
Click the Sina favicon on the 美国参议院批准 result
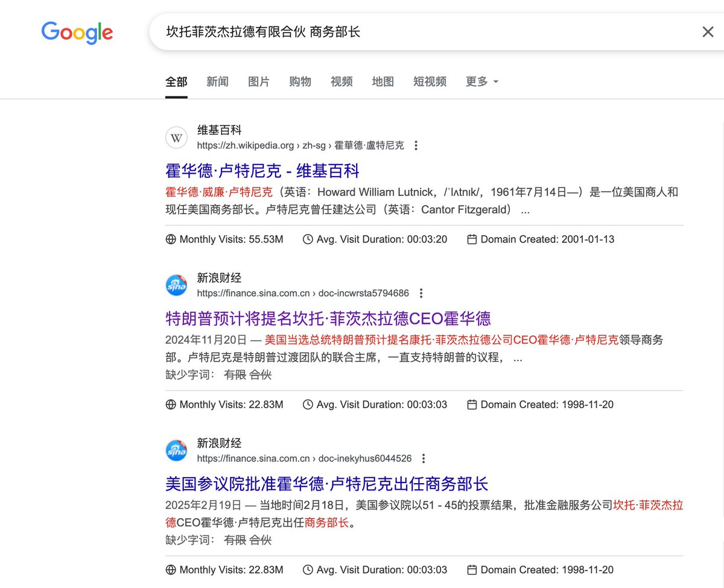177,450
